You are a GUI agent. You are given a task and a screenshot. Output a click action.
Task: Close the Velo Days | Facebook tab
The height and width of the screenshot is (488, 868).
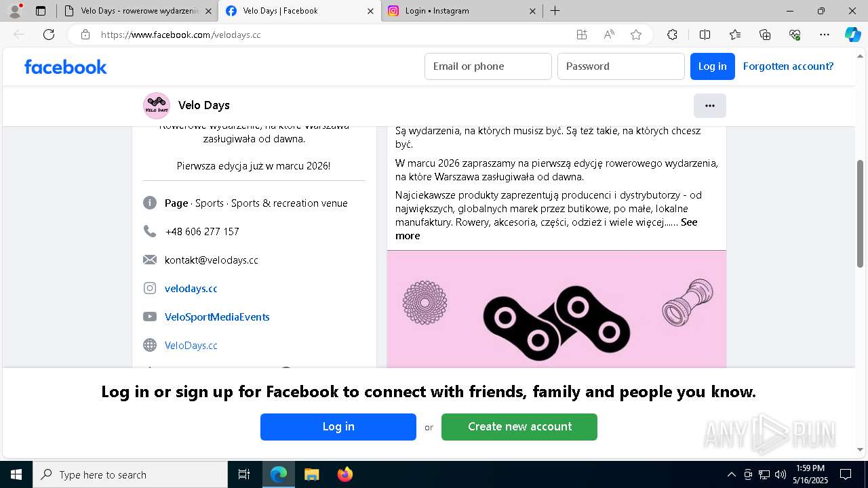(370, 11)
